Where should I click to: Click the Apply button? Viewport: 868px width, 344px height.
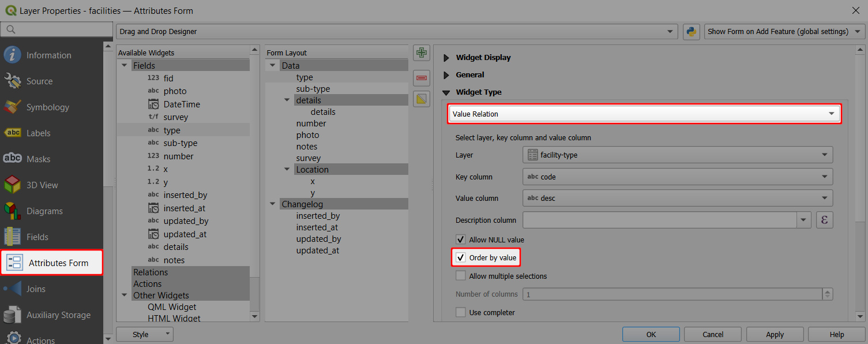click(x=775, y=334)
